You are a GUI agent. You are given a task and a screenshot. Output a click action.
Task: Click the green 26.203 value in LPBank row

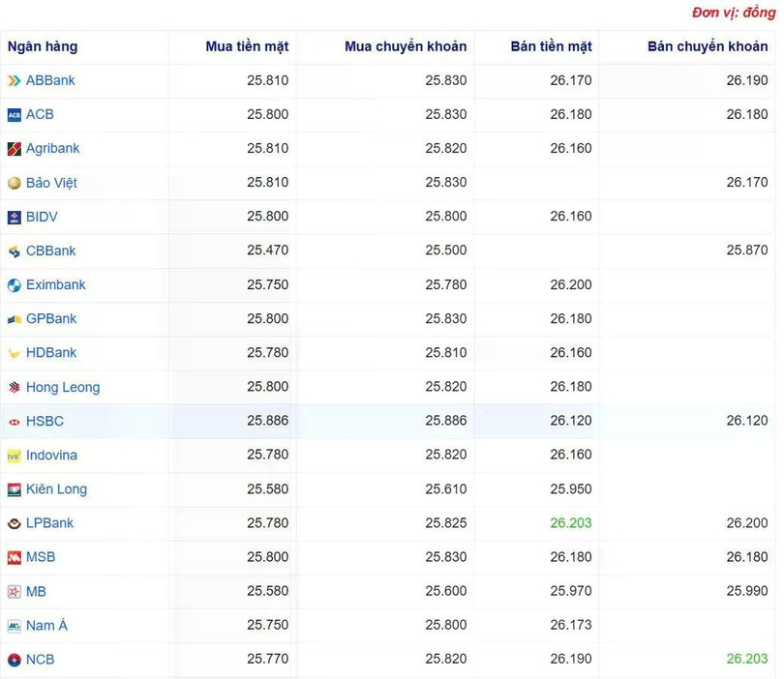point(571,523)
